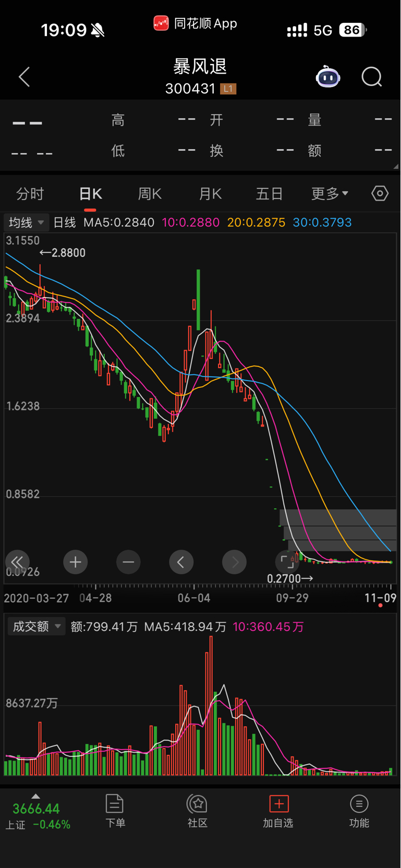Tap the 3.1550 price axis label
Viewport: 401px width, 868px height.
[x=23, y=240]
